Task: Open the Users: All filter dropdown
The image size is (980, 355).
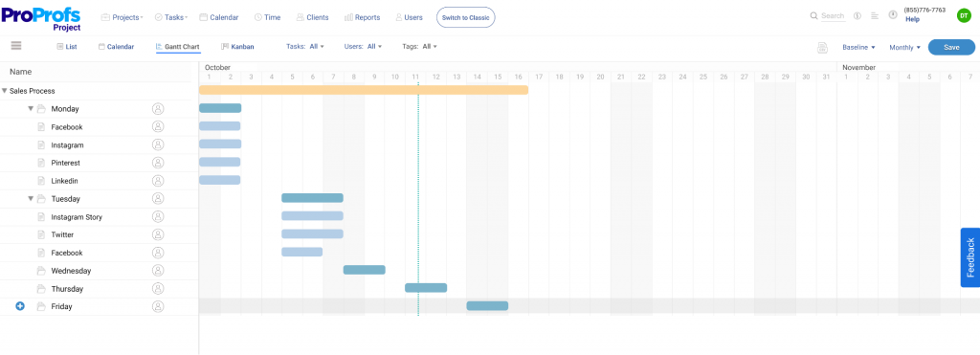Action: tap(363, 46)
